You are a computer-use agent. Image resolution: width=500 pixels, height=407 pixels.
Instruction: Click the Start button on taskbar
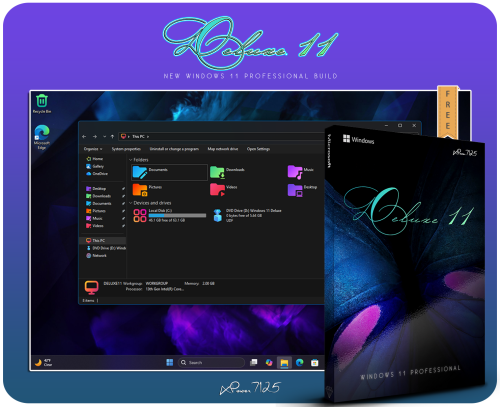170,362
